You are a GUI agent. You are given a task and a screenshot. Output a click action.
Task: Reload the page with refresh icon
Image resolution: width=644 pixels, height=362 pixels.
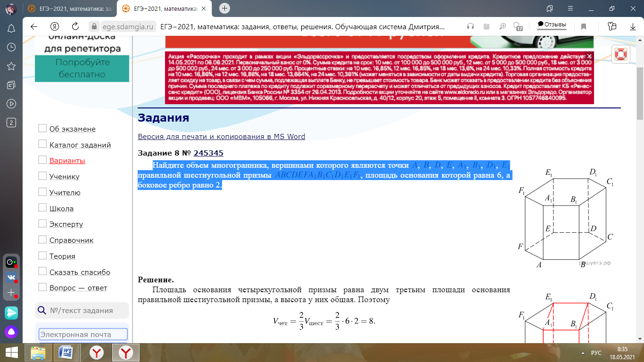(x=75, y=26)
